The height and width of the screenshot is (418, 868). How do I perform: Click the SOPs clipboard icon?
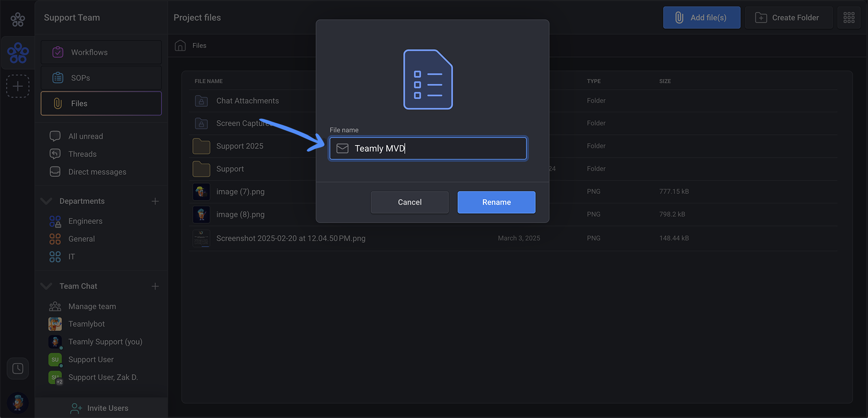tap(58, 78)
